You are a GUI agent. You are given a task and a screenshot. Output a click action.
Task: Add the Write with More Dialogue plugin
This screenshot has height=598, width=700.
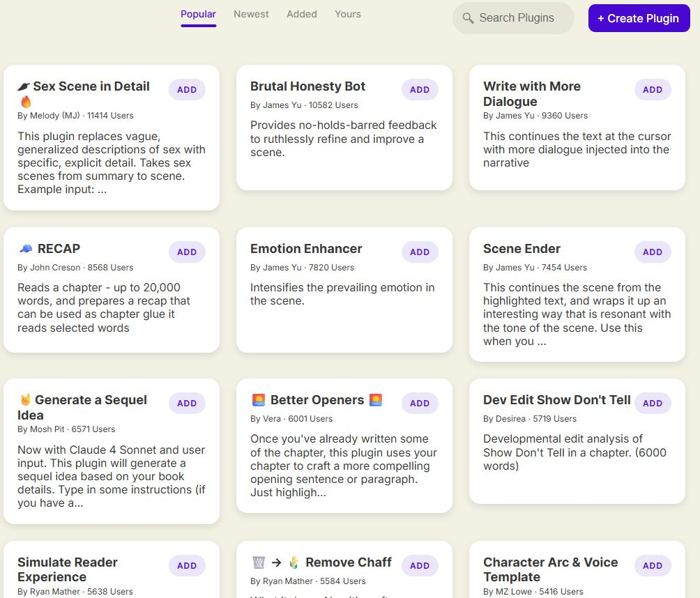pyautogui.click(x=652, y=89)
